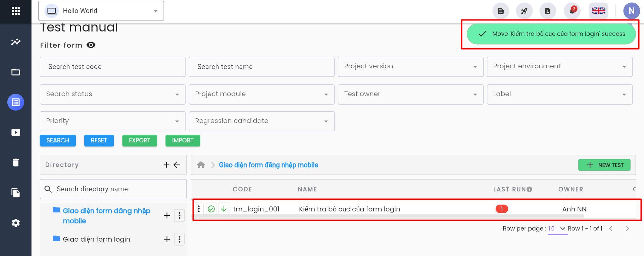Image resolution: width=644 pixels, height=256 pixels.
Task: Change language via UK flag
Action: (598, 11)
